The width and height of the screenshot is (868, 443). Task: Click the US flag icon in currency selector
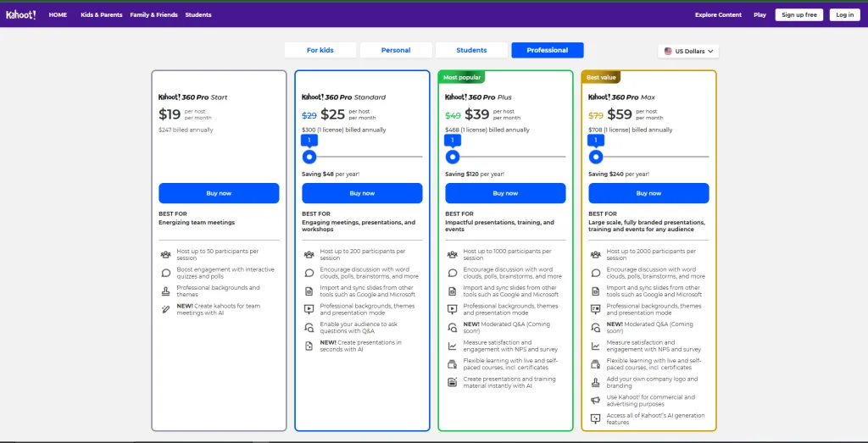click(668, 52)
